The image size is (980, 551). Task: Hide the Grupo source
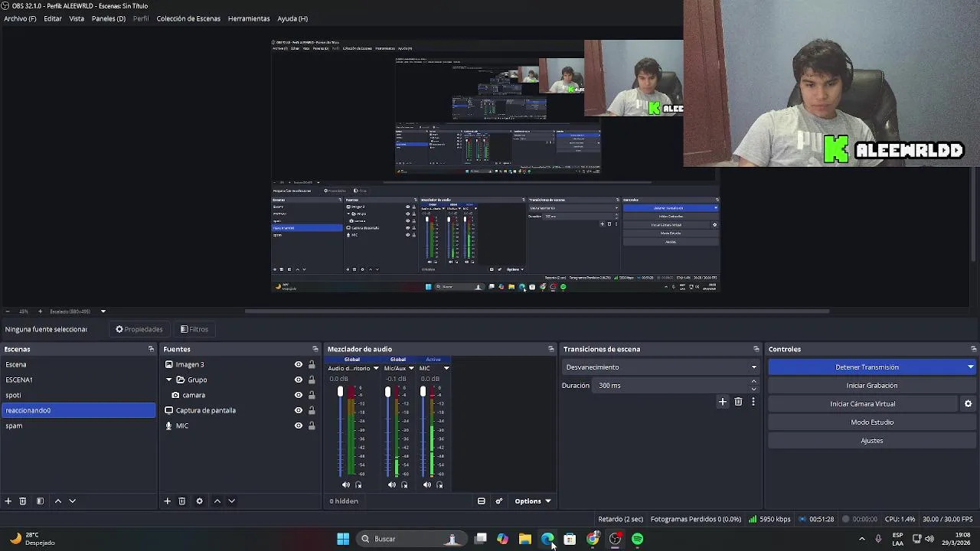point(299,380)
